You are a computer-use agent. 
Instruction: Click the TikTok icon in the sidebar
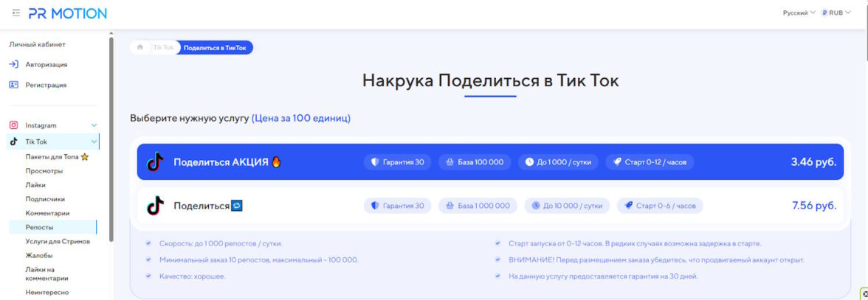[13, 142]
